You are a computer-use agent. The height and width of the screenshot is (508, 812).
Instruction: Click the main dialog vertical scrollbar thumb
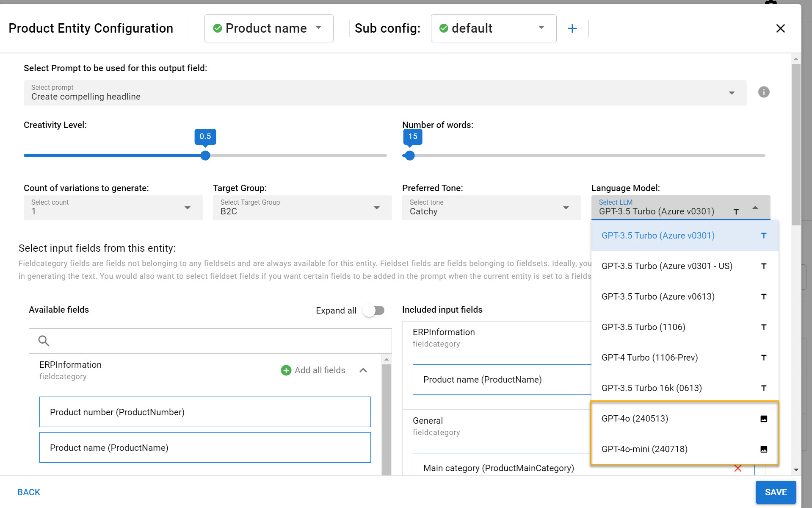796,144
